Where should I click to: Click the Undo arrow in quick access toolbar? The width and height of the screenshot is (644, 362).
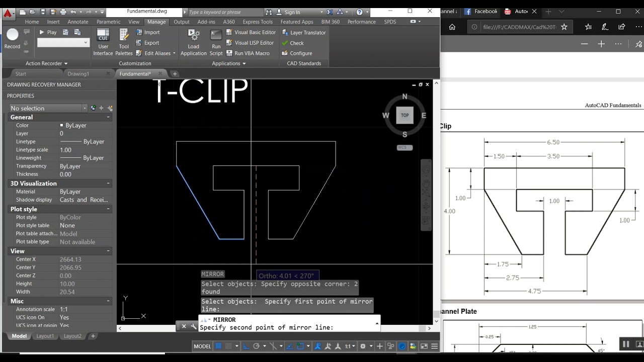pyautogui.click(x=73, y=12)
